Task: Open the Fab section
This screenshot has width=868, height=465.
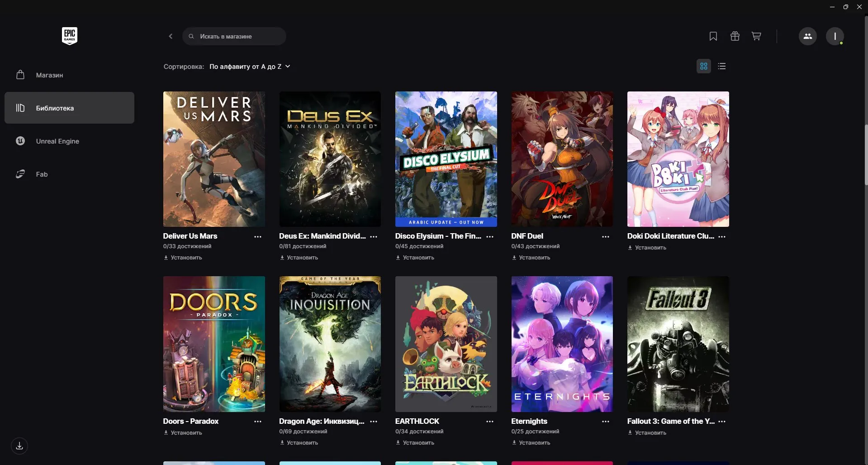Action: pyautogui.click(x=69, y=174)
